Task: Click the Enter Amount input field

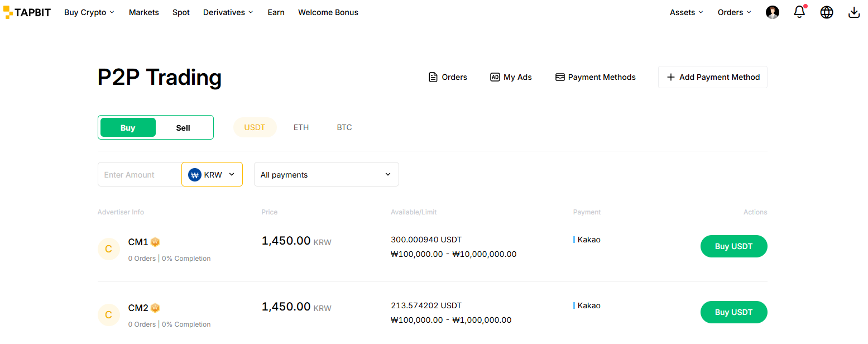Action: click(x=140, y=175)
